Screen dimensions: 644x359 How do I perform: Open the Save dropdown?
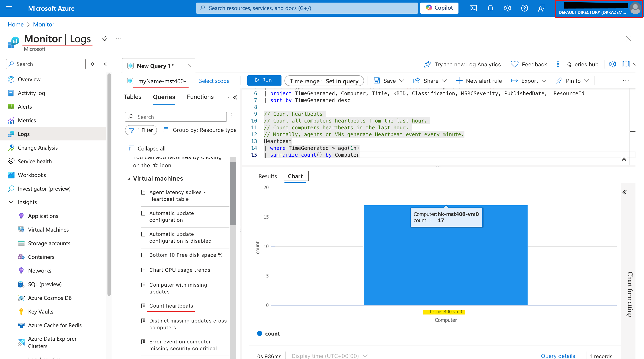(389, 80)
